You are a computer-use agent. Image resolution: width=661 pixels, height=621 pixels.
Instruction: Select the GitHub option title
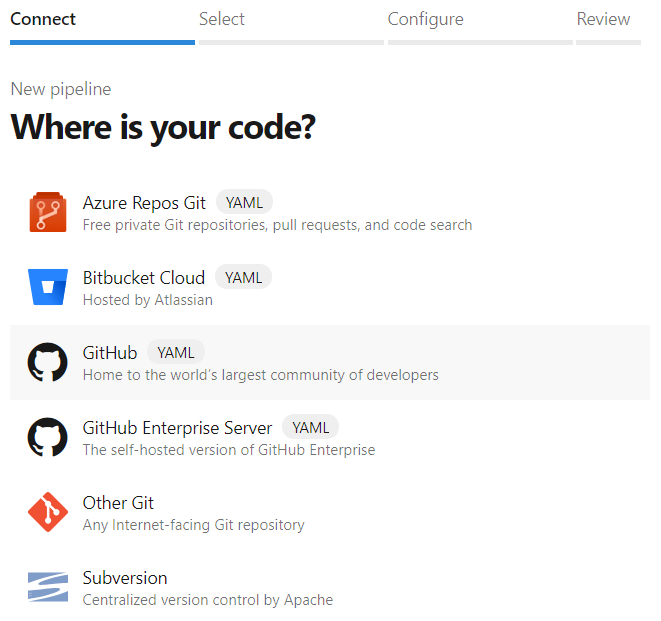tap(110, 353)
